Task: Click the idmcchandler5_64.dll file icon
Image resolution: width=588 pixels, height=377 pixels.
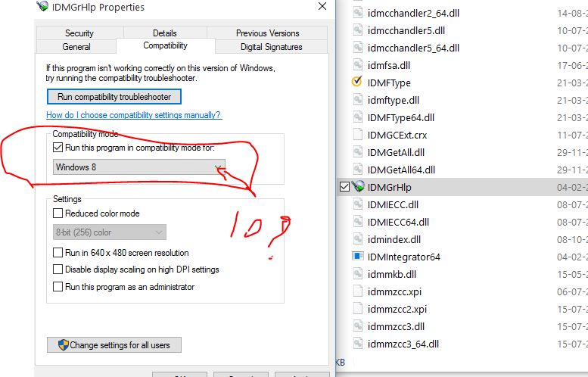Action: (358, 48)
